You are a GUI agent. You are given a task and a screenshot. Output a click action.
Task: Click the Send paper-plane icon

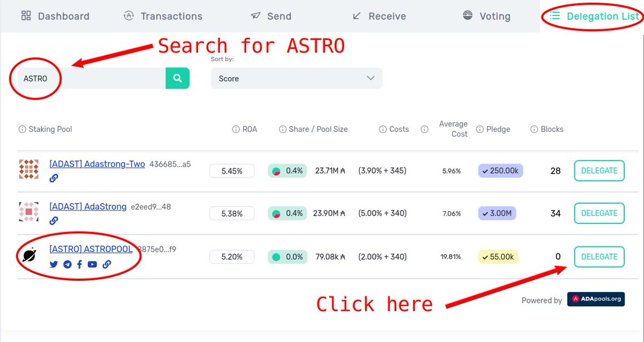point(255,16)
